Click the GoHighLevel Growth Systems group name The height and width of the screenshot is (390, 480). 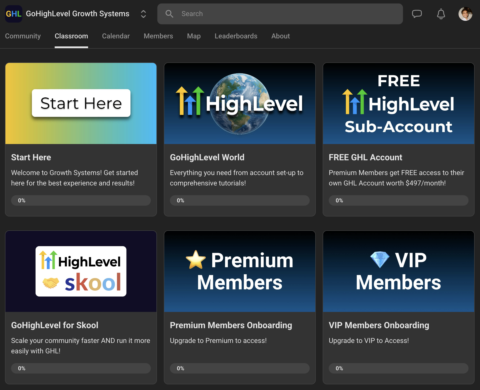[x=77, y=14]
